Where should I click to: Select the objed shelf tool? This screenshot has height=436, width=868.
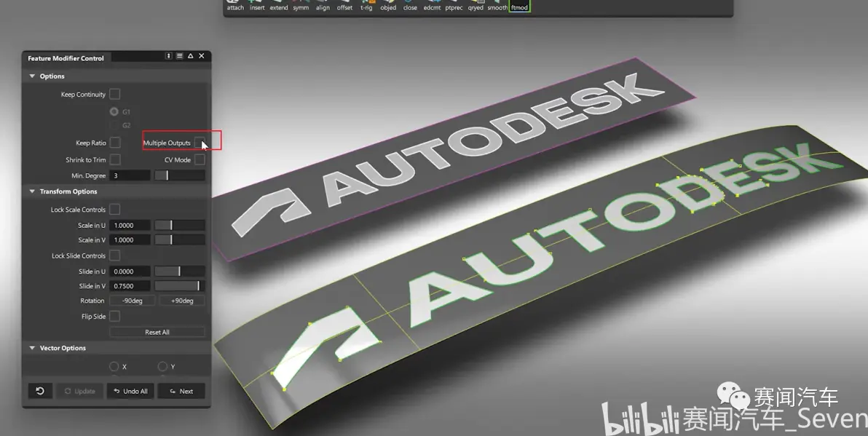[x=388, y=6]
